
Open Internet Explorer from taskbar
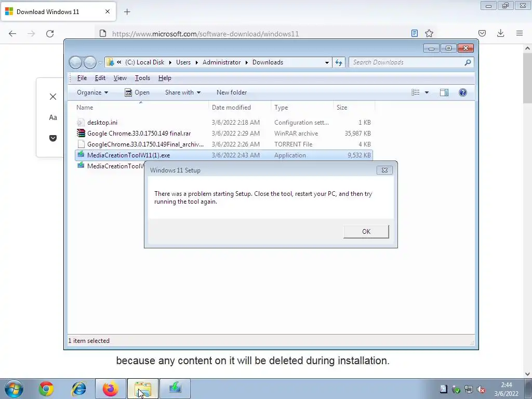(x=78, y=389)
